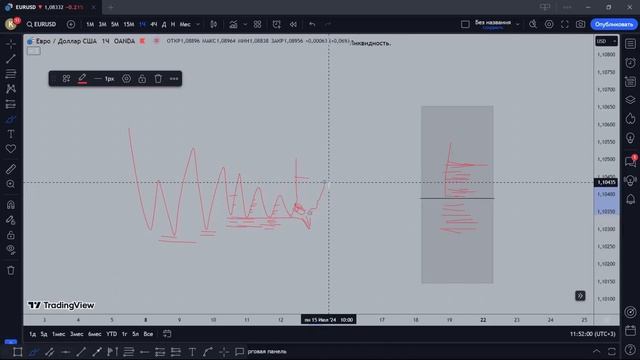Add symbol to compare with plus button
640x360 pixels.
(71, 24)
